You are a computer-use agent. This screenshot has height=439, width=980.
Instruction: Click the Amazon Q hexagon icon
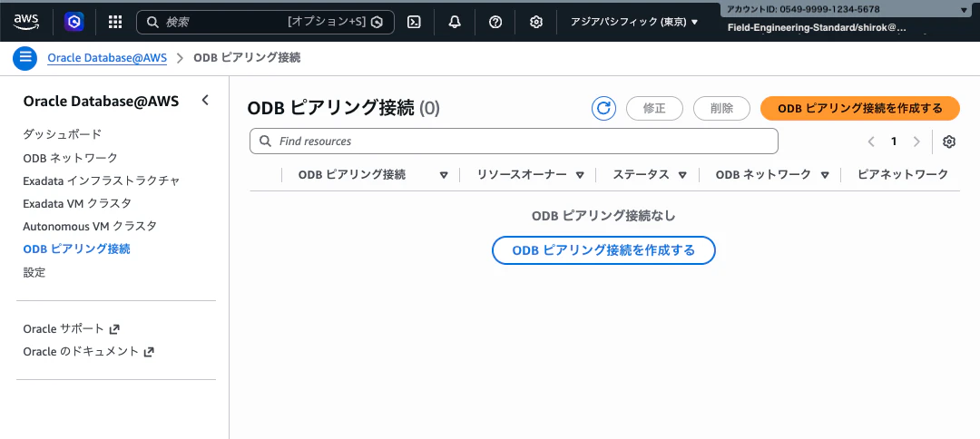point(73,22)
